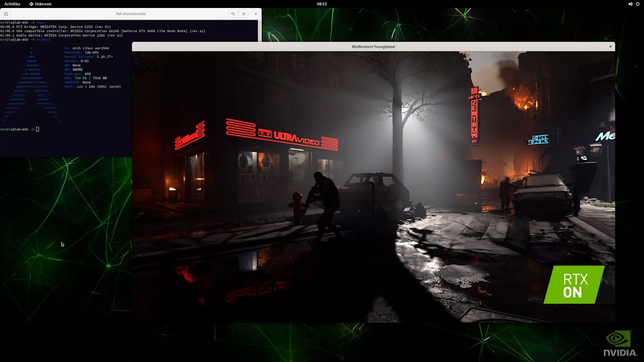
Task: Open the terminal search icon
Action: pyautogui.click(x=233, y=14)
